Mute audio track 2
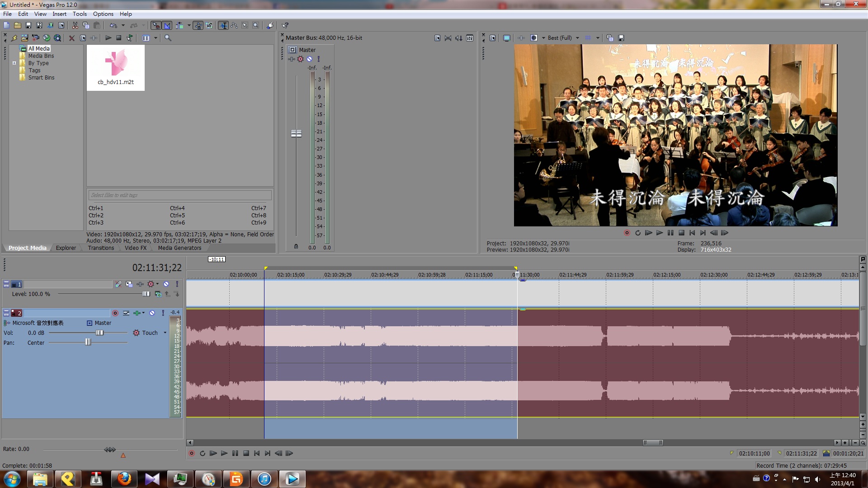The height and width of the screenshot is (488, 868). [152, 313]
